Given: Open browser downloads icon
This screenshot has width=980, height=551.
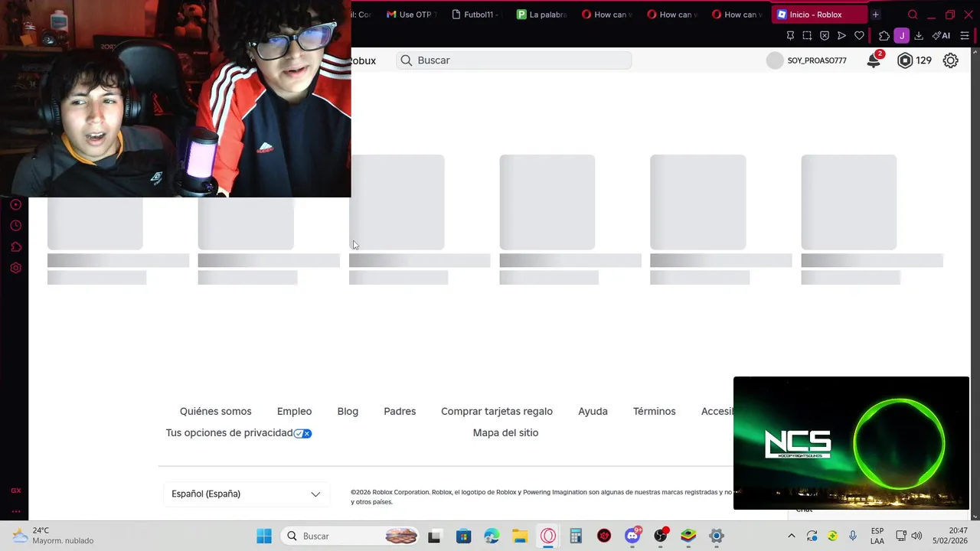Looking at the screenshot, I should pyautogui.click(x=919, y=36).
